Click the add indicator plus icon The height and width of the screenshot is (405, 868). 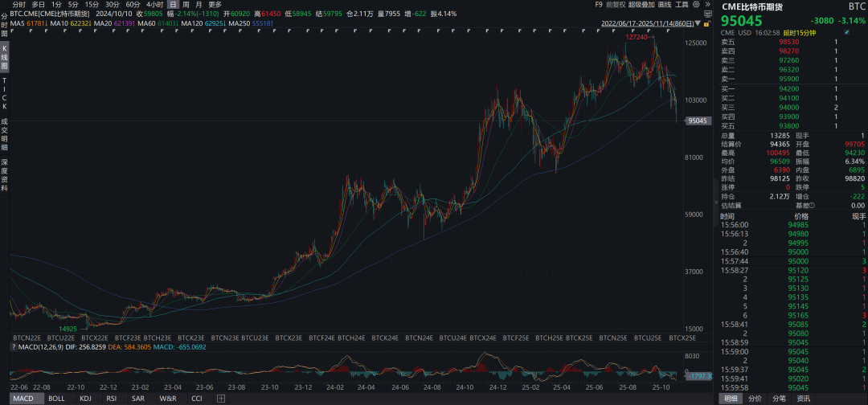click(220, 399)
